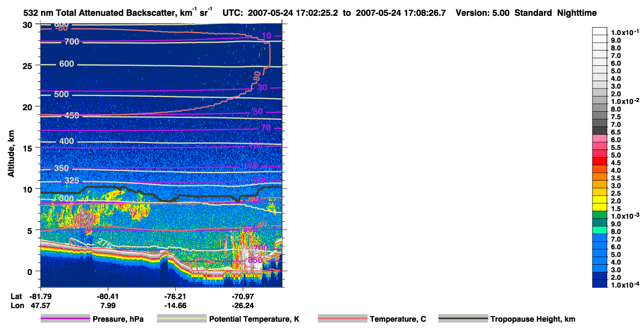644x330 pixels.
Task: Select the magenta "50" pressure contour label
Action: [258, 112]
